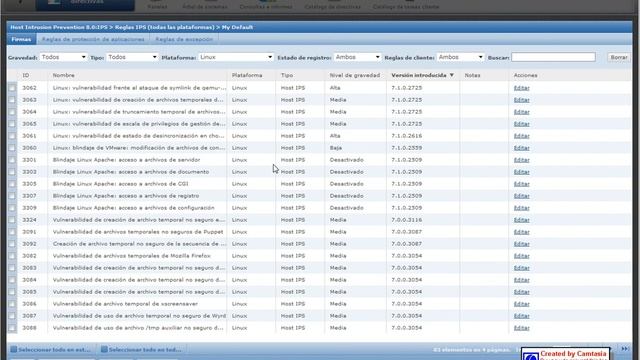Click the Borrar button
The height and width of the screenshot is (360, 640).
[x=619, y=57]
